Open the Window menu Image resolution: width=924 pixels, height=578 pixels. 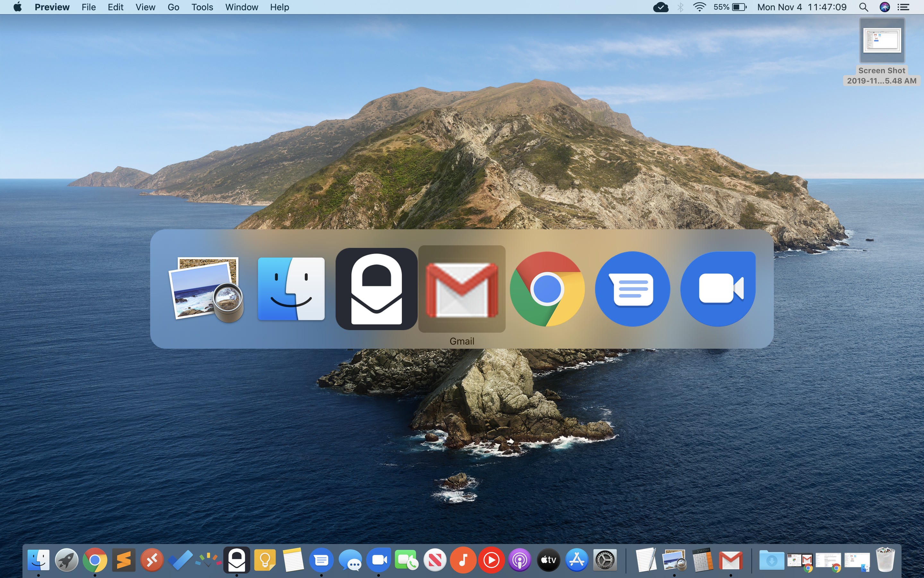(242, 7)
